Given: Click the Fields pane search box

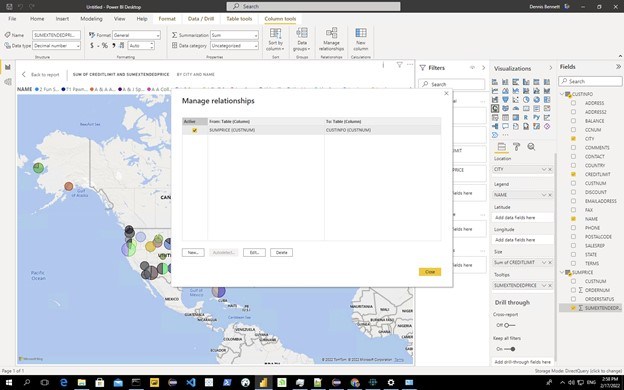Looking at the screenshot, I should coord(590,81).
